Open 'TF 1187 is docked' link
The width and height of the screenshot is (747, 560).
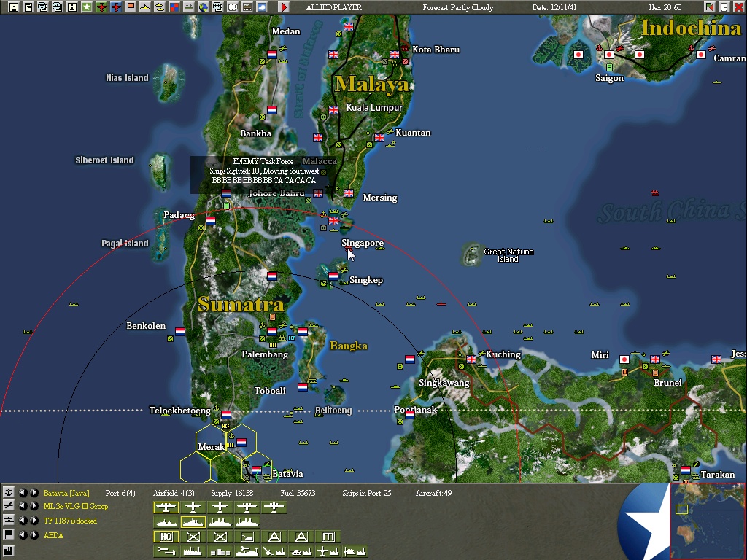[x=70, y=521]
